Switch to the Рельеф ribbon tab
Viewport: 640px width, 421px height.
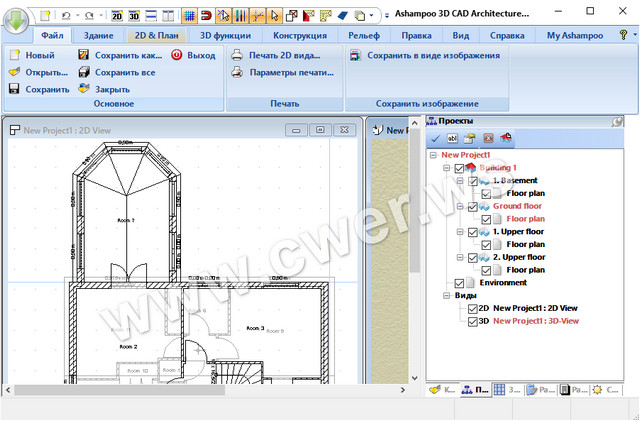click(364, 35)
